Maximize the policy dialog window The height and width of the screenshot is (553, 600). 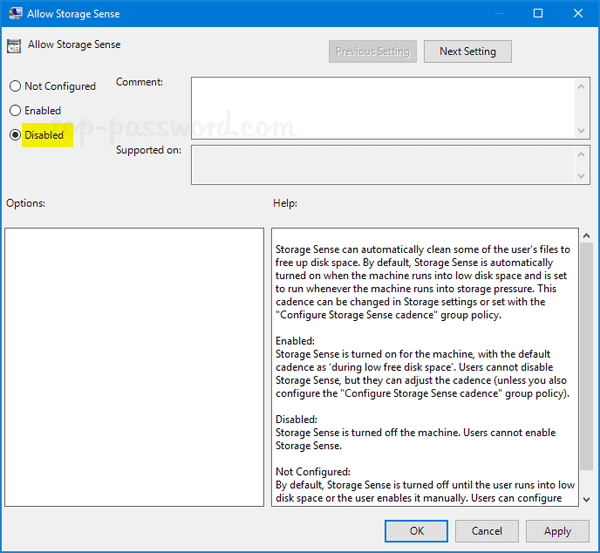point(538,14)
